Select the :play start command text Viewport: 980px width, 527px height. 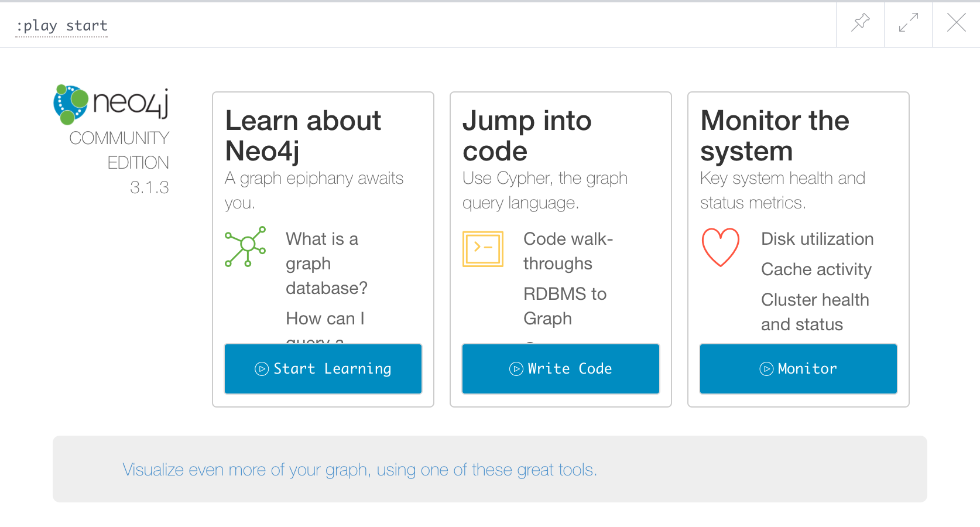60,25
